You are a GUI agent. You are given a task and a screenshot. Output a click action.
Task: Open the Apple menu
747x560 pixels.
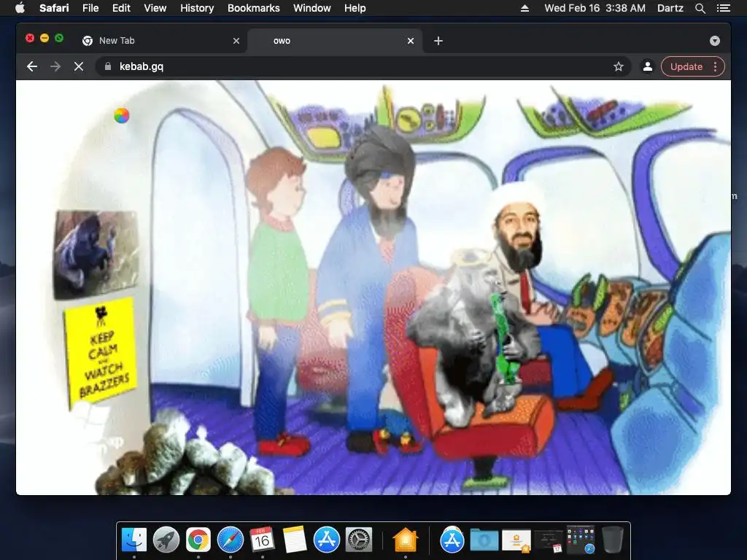(x=20, y=8)
